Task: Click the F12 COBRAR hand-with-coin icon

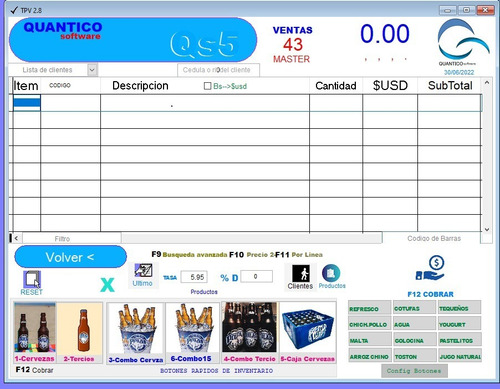Action: coord(430,269)
